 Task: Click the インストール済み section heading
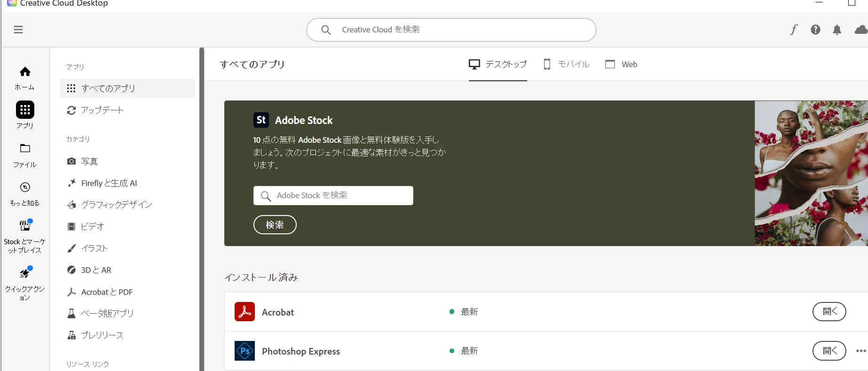(261, 278)
